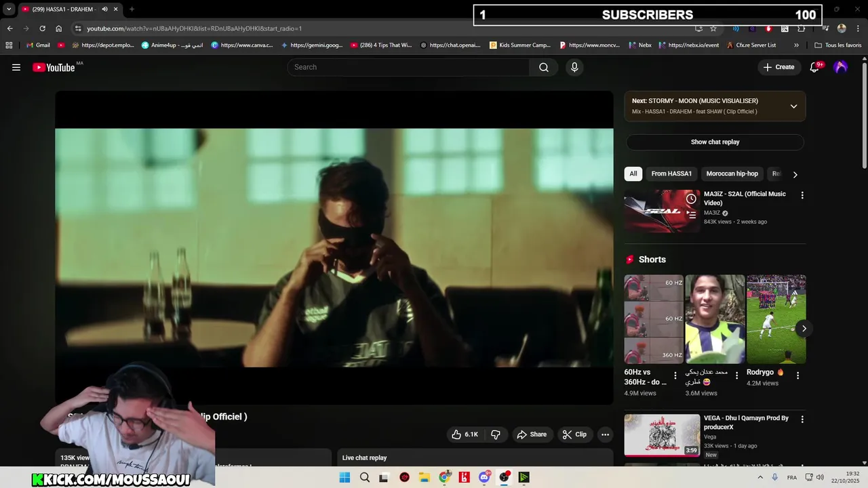Bookmark this page with the star icon

[x=713, y=28]
